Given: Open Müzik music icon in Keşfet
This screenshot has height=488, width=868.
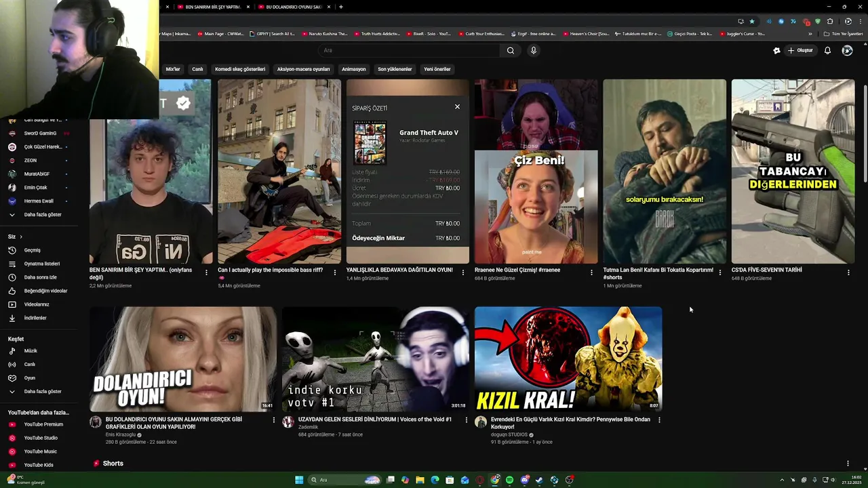Looking at the screenshot, I should (12, 351).
